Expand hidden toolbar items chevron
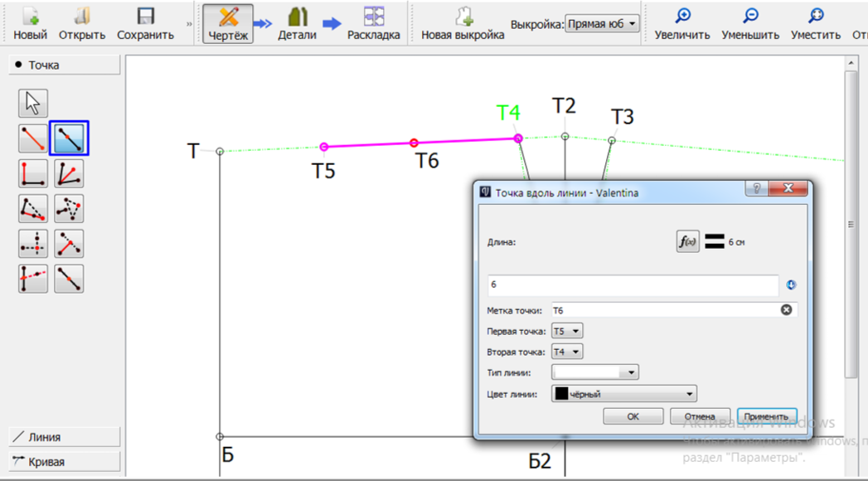 pyautogui.click(x=189, y=24)
